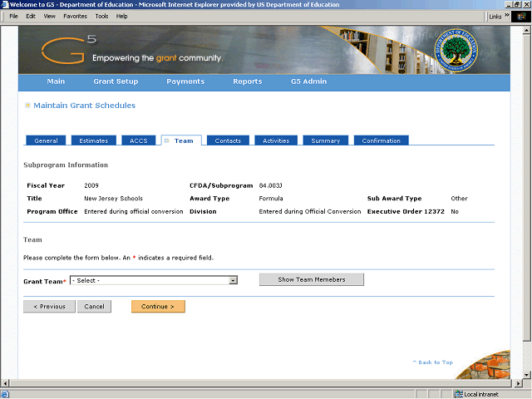Screen dimensions: 532x399
Task: Click the Links toolbar label
Action: pyautogui.click(x=495, y=17)
